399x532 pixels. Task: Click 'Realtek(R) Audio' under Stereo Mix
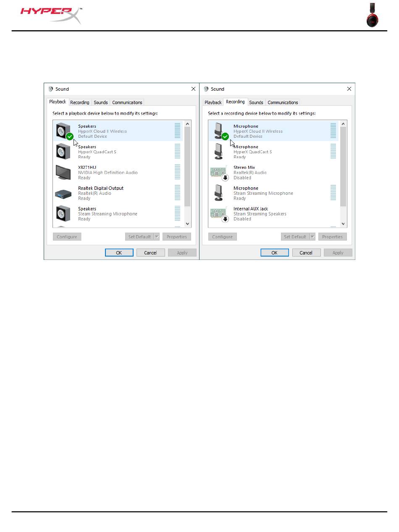tap(250, 173)
